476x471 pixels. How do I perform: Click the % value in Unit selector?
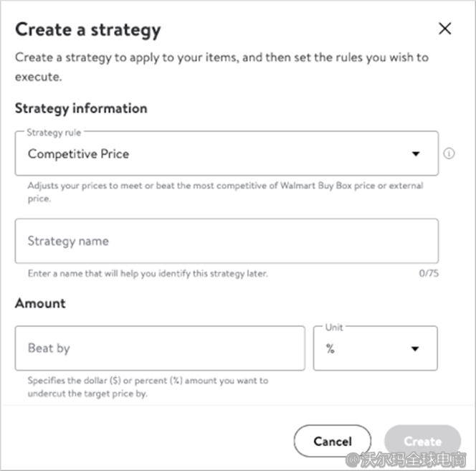[x=330, y=349]
